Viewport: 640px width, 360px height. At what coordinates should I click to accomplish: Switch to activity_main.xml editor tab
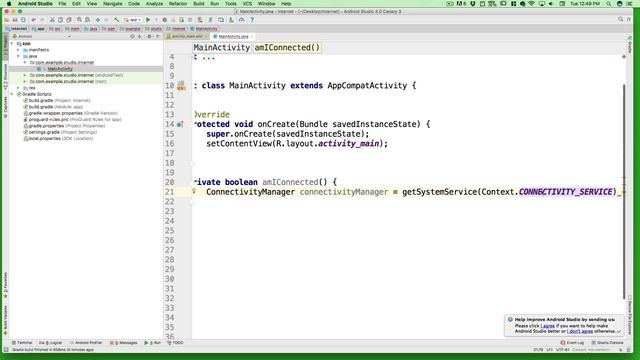coord(187,36)
